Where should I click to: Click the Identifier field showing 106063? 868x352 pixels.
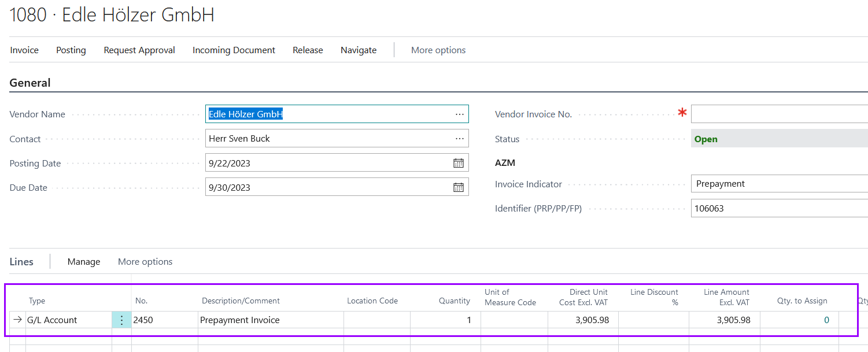[x=778, y=209]
